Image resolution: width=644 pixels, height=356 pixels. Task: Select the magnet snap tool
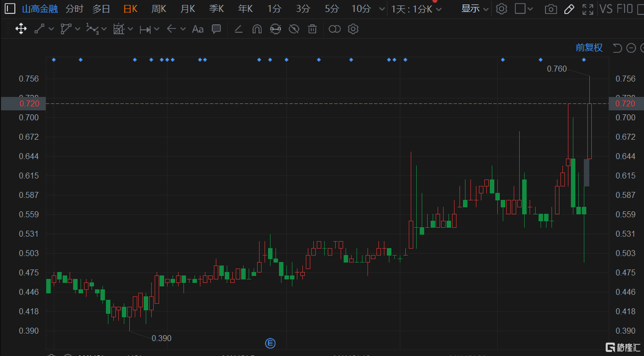(257, 29)
